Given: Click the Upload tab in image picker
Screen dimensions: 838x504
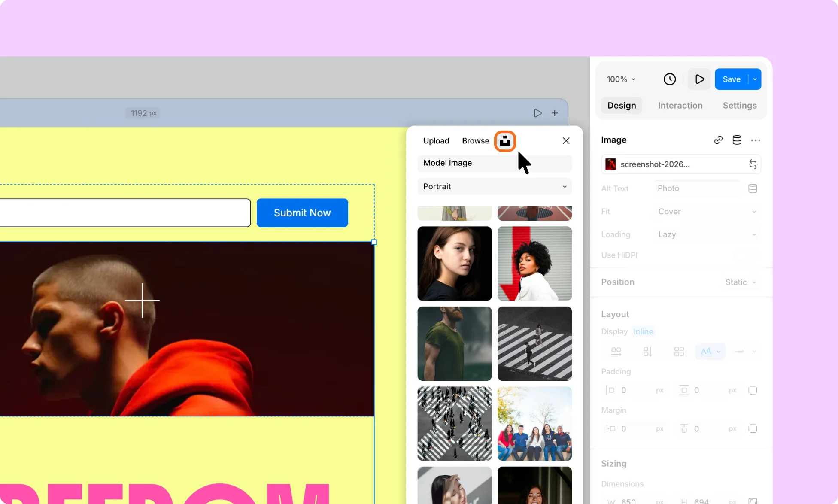Looking at the screenshot, I should pyautogui.click(x=436, y=141).
